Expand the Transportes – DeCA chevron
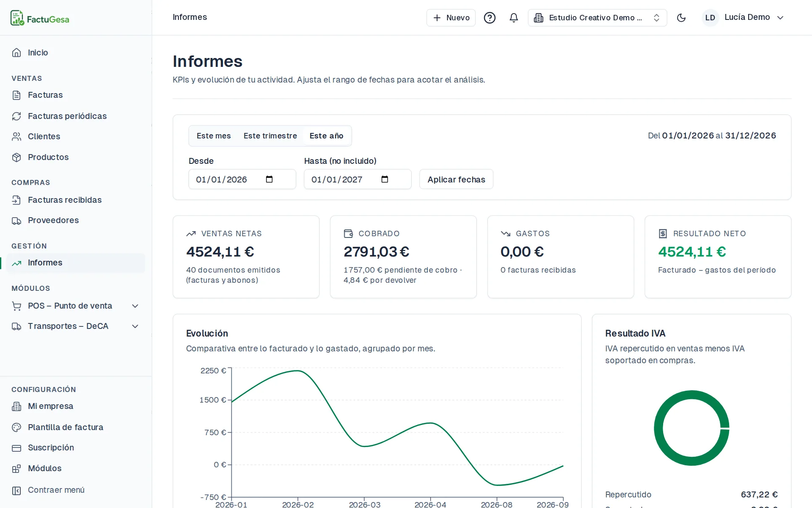Image resolution: width=812 pixels, height=508 pixels. click(x=135, y=326)
